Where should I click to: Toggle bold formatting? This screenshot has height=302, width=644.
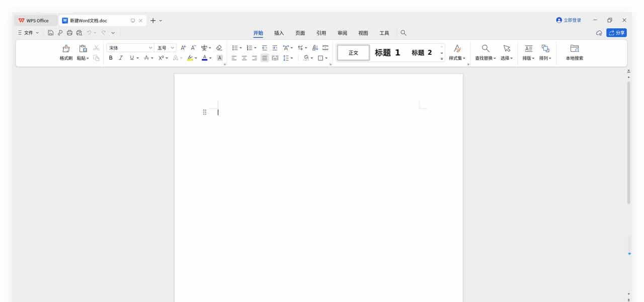(111, 58)
